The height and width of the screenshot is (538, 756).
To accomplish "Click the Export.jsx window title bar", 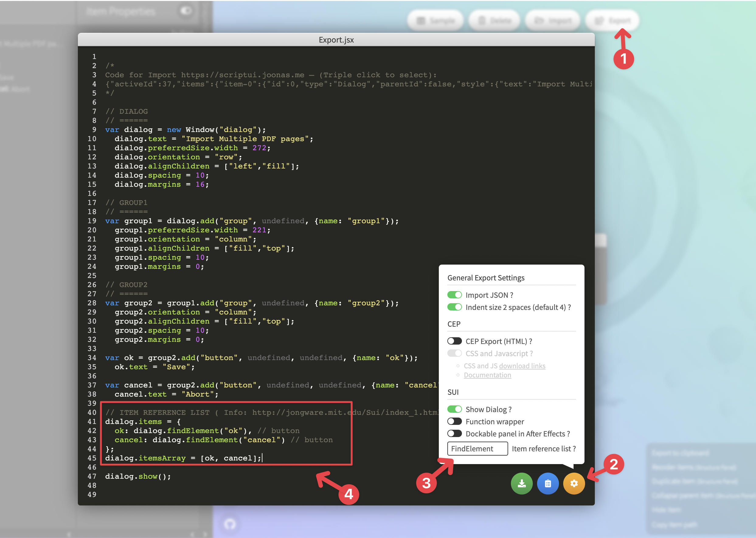I will point(336,40).
